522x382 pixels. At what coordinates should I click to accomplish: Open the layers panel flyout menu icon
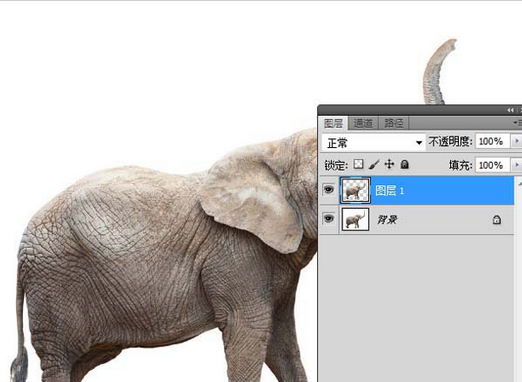518,123
